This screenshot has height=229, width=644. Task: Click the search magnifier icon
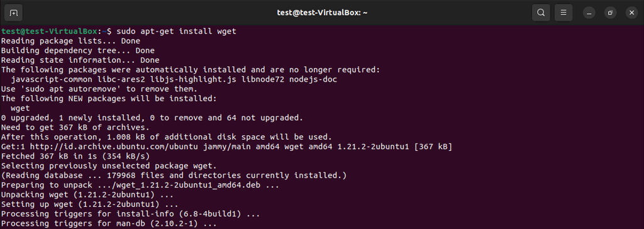click(541, 13)
